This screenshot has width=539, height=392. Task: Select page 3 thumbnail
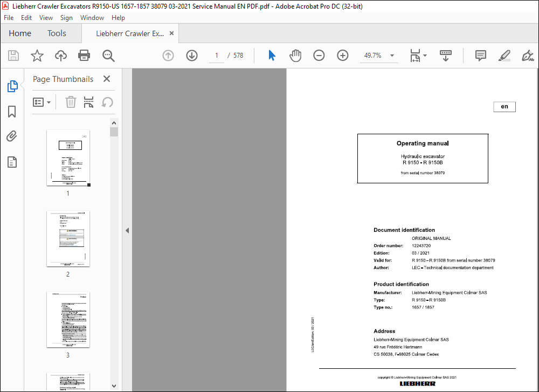point(68,319)
